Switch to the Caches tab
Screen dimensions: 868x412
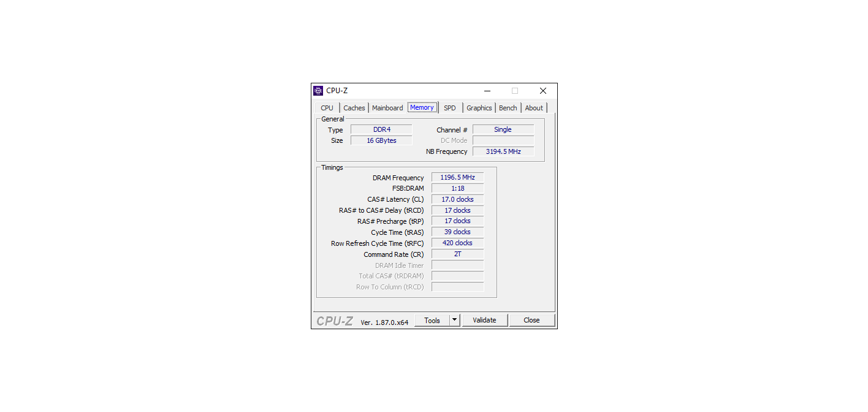pos(354,108)
